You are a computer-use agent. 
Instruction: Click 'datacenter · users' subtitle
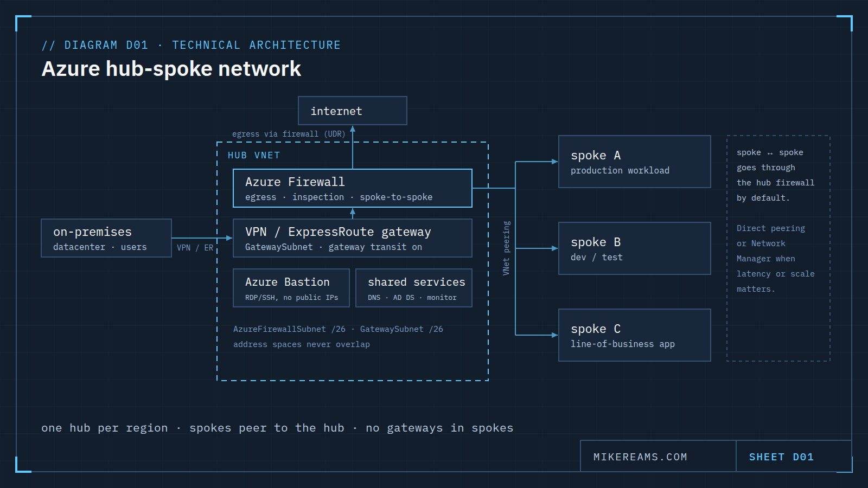pos(100,247)
